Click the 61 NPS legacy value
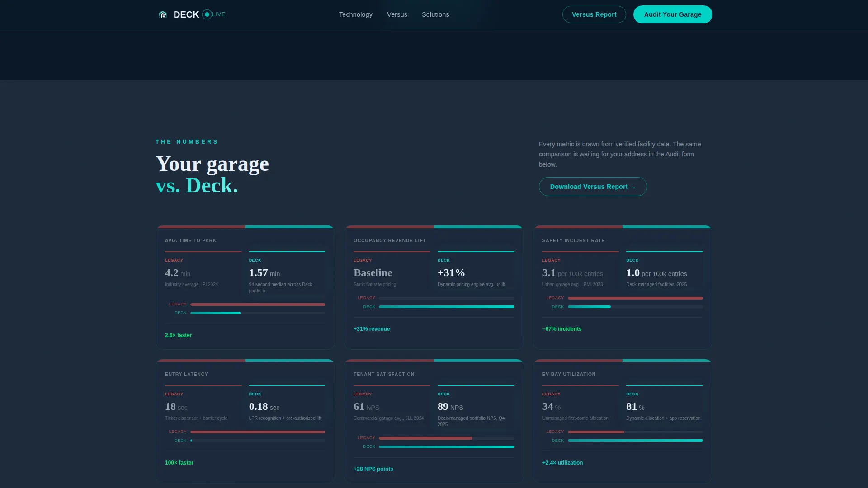Image resolution: width=868 pixels, height=488 pixels. [366, 407]
